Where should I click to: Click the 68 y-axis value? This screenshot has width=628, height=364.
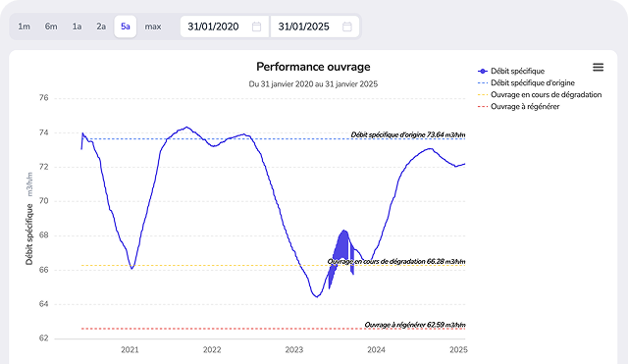[43, 235]
